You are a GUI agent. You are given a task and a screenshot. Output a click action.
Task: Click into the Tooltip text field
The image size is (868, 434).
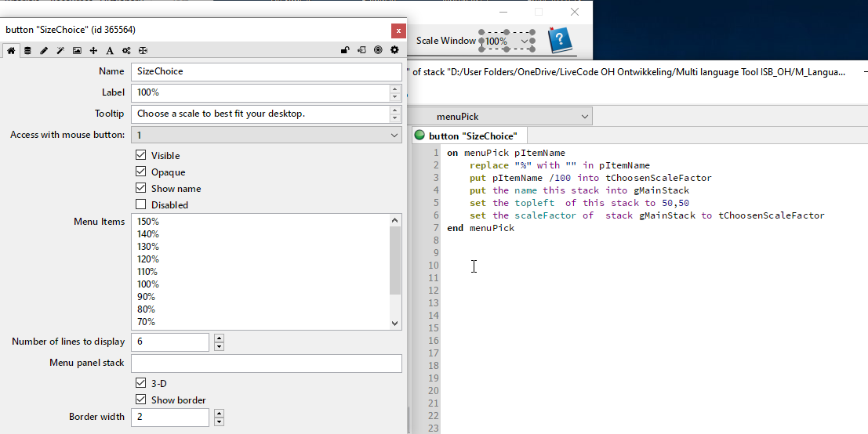pyautogui.click(x=261, y=114)
